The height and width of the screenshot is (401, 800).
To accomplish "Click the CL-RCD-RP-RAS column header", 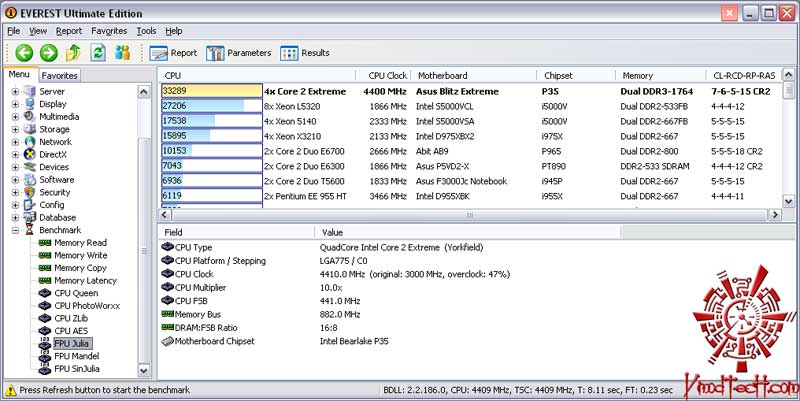I will click(x=744, y=76).
